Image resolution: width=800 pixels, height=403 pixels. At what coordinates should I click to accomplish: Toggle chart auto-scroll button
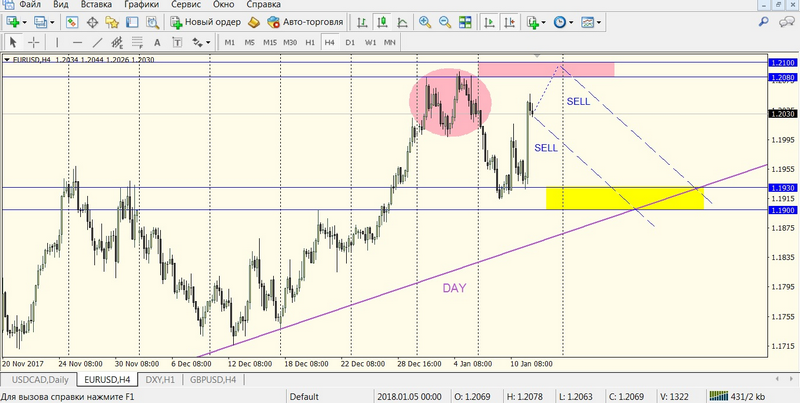tap(489, 22)
